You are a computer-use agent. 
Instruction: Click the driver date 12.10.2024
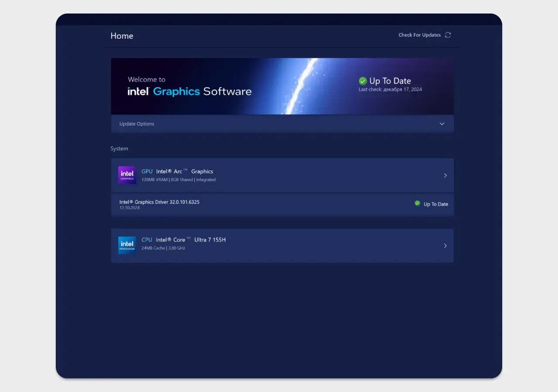point(129,208)
